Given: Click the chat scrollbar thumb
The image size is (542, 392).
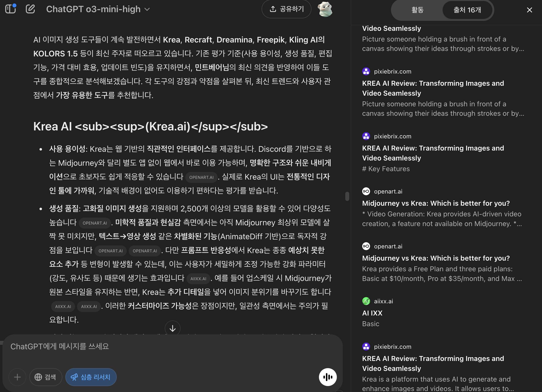Looking at the screenshot, I should (x=347, y=196).
